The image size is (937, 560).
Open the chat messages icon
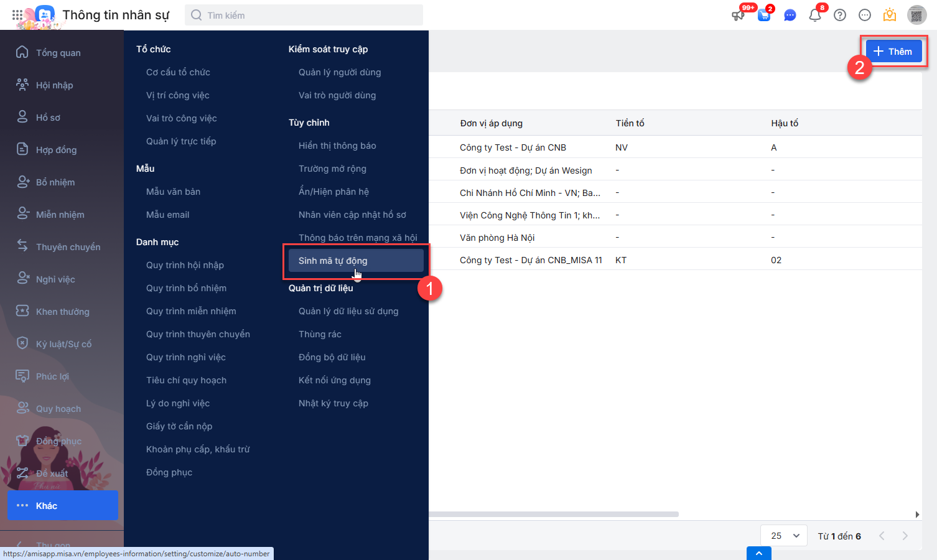790,15
